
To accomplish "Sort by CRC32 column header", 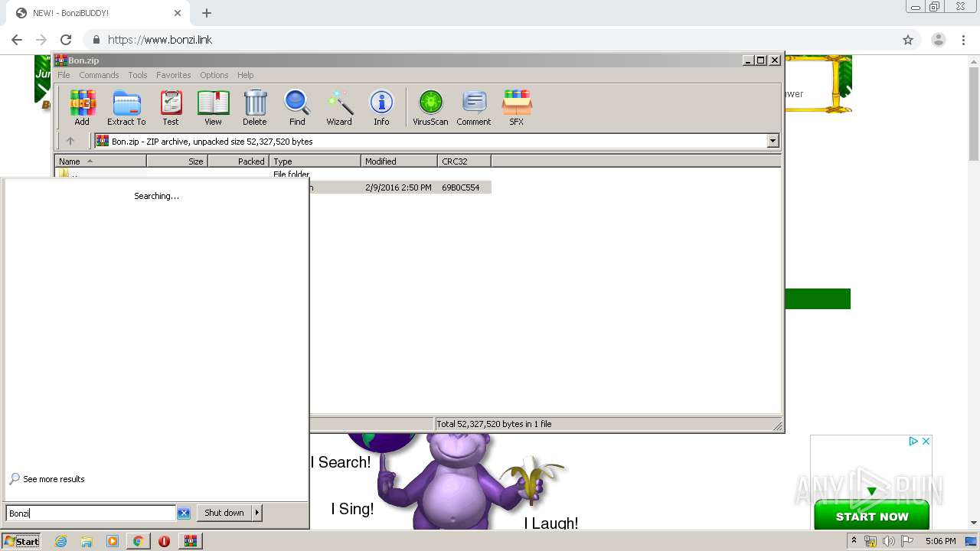I will point(464,161).
